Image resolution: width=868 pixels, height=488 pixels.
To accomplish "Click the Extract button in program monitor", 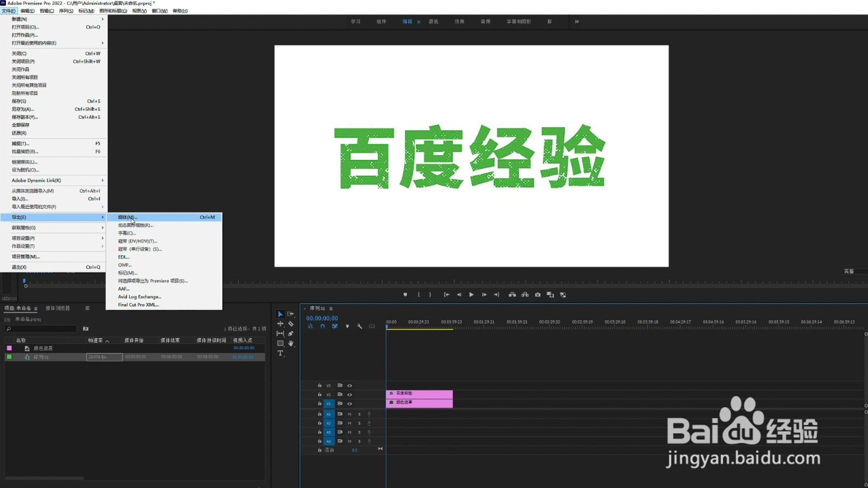I will tap(525, 294).
